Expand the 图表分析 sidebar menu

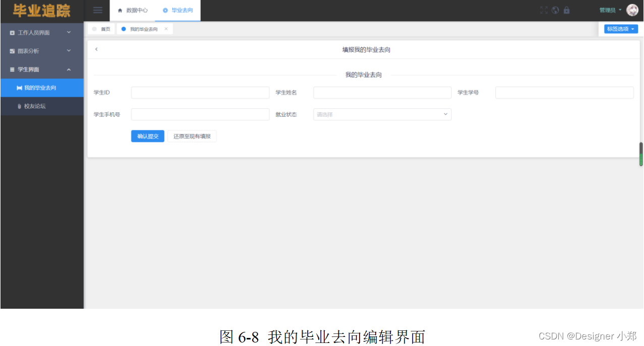coord(42,51)
